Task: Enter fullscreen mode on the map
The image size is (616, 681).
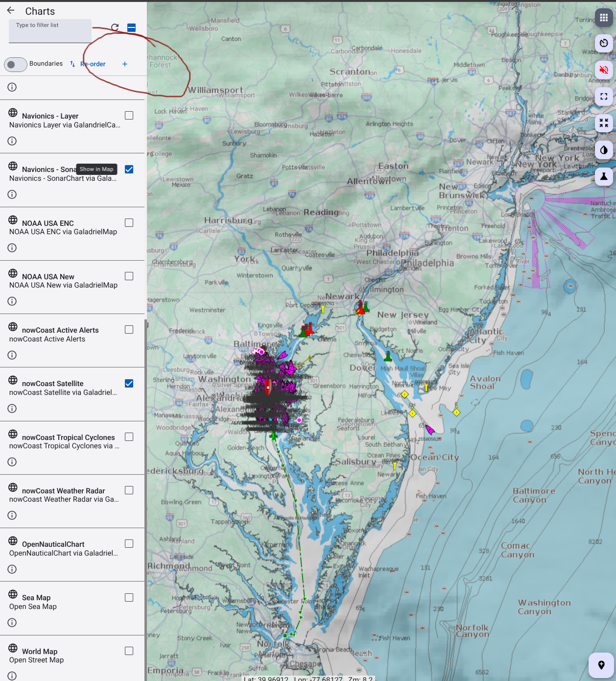Action: click(604, 97)
